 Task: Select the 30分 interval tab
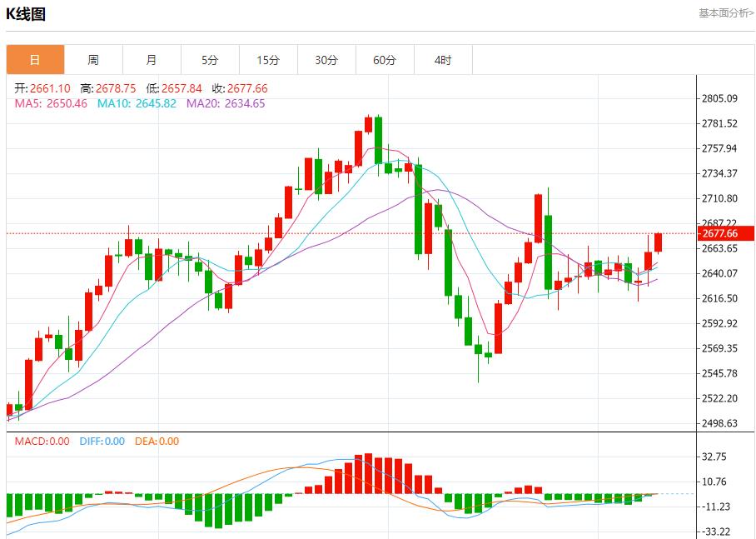pyautogui.click(x=326, y=60)
